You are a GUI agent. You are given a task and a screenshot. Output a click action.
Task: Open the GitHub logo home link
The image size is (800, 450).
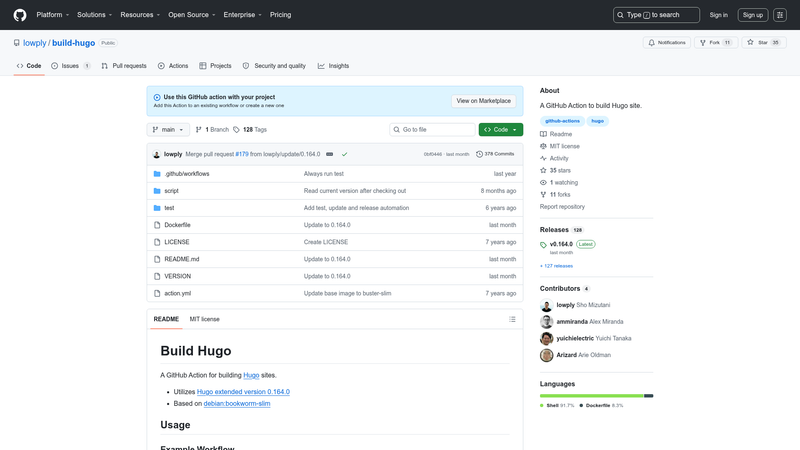[x=20, y=15]
